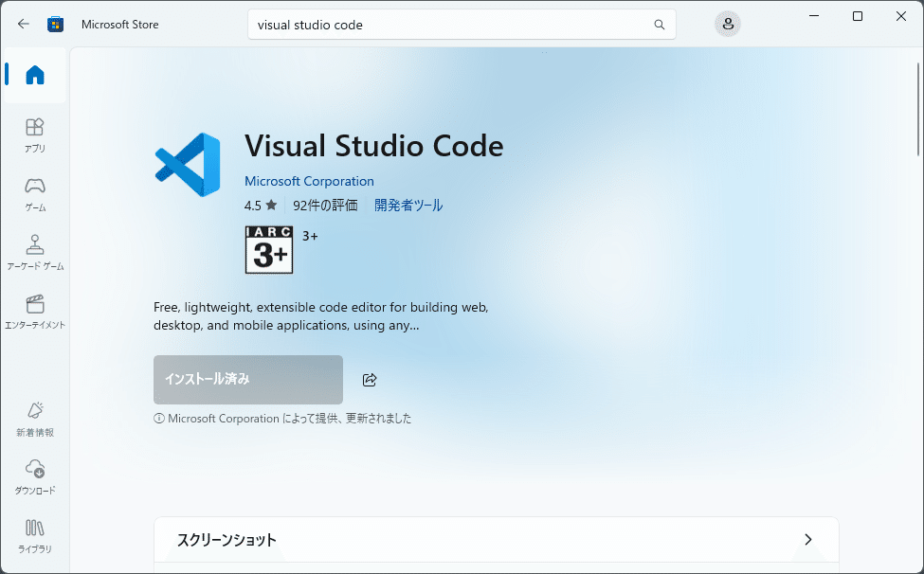Minimize the Microsoft Store window

[x=814, y=16]
